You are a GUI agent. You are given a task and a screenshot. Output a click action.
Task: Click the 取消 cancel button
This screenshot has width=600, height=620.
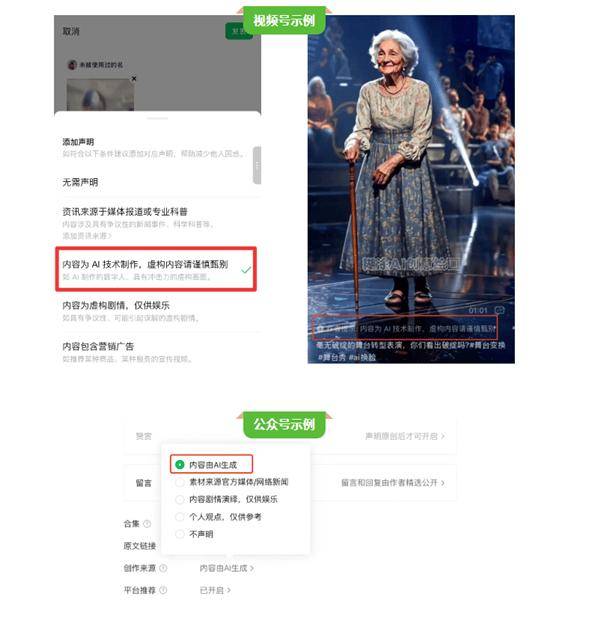click(71, 31)
